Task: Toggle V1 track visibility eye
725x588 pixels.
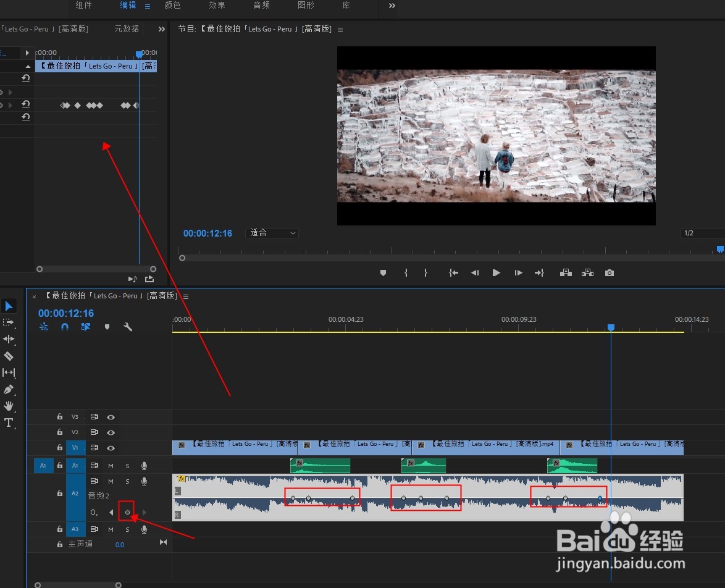Action: tap(111, 448)
